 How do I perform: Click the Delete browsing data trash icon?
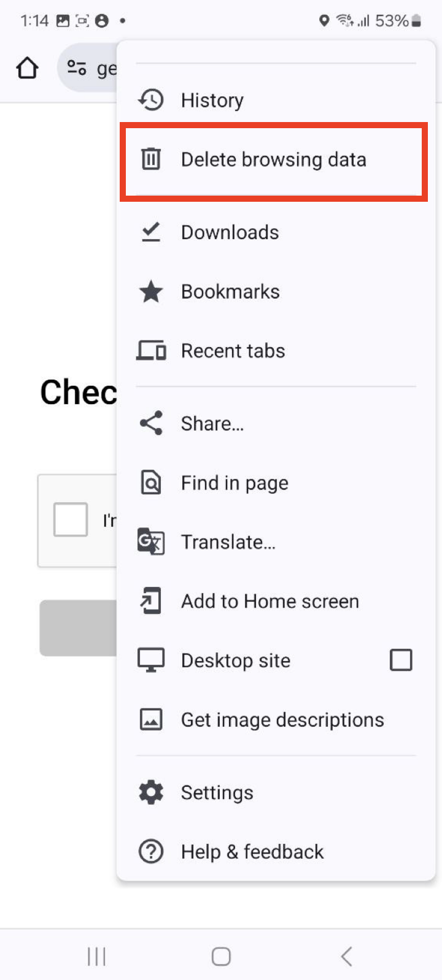(x=152, y=159)
